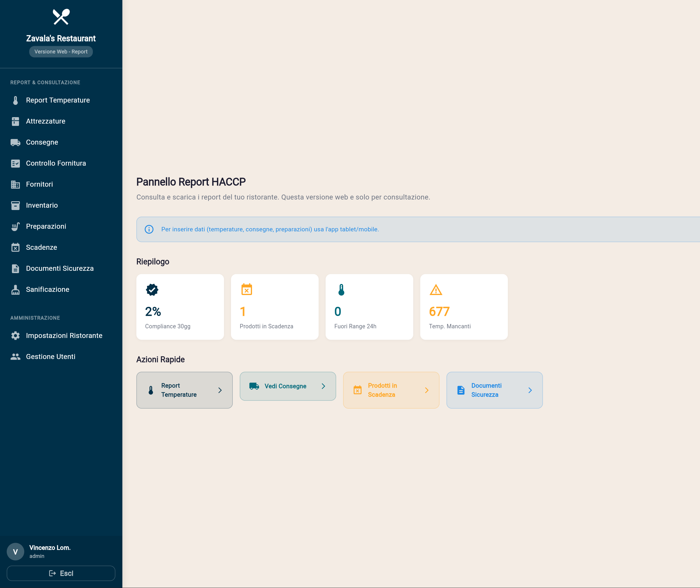
Task: Expand the Documenti Sicurezza chevron arrow
Action: [x=530, y=390]
